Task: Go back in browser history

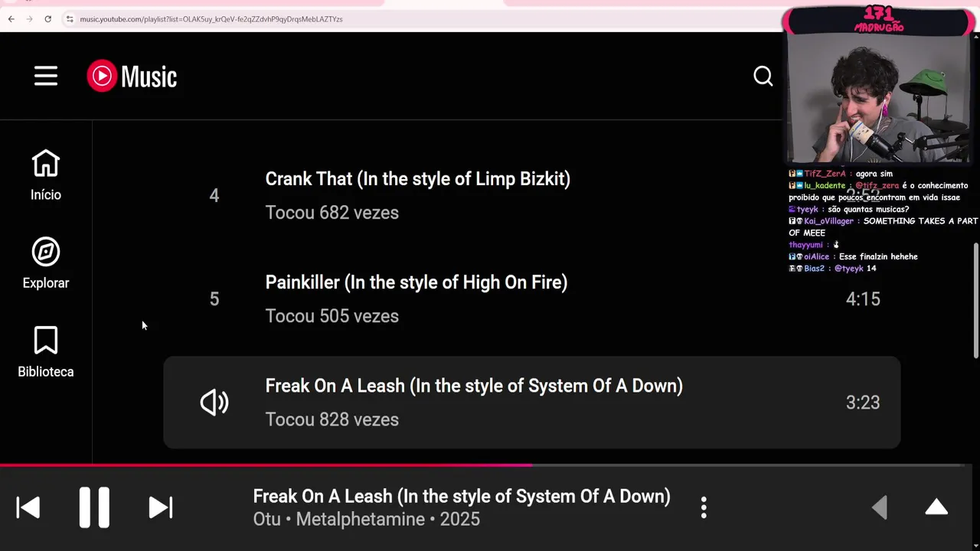Action: coord(11,19)
